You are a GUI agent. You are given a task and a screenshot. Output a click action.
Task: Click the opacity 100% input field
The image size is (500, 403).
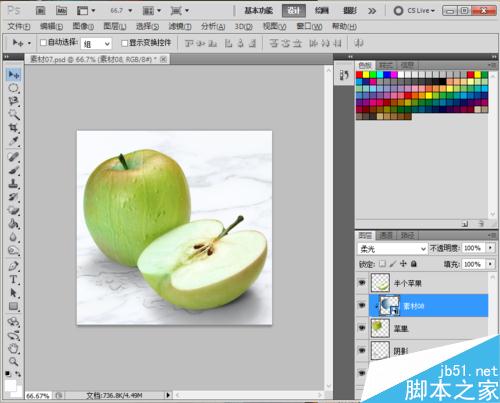[x=472, y=248]
